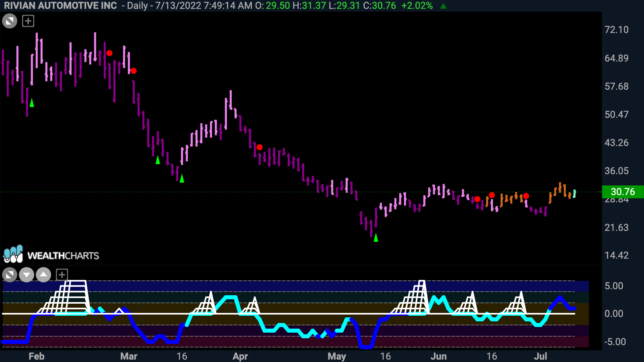Click the 21.63 price axis label
644x362 pixels.
(616, 228)
